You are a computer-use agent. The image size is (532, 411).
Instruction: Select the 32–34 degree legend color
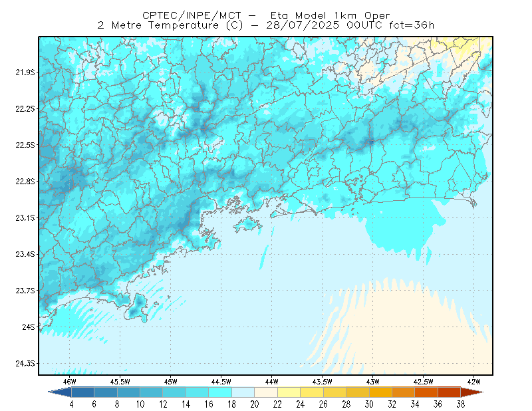point(404,392)
